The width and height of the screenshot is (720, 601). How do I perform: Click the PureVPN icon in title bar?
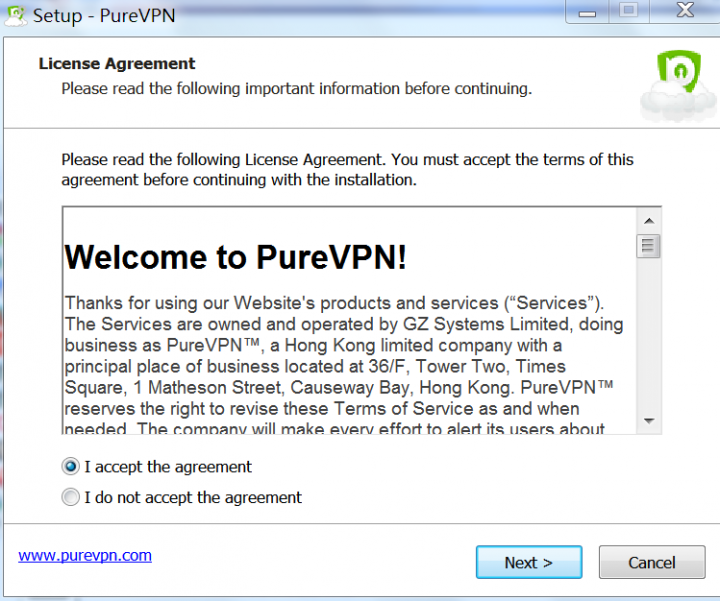tap(16, 16)
